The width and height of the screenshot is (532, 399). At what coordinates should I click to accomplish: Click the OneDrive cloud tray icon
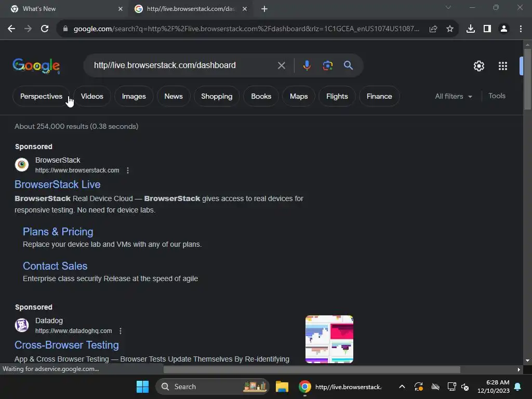point(435,387)
